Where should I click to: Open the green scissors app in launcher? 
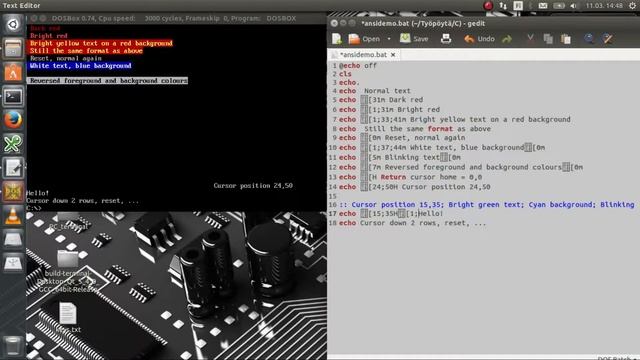13,144
